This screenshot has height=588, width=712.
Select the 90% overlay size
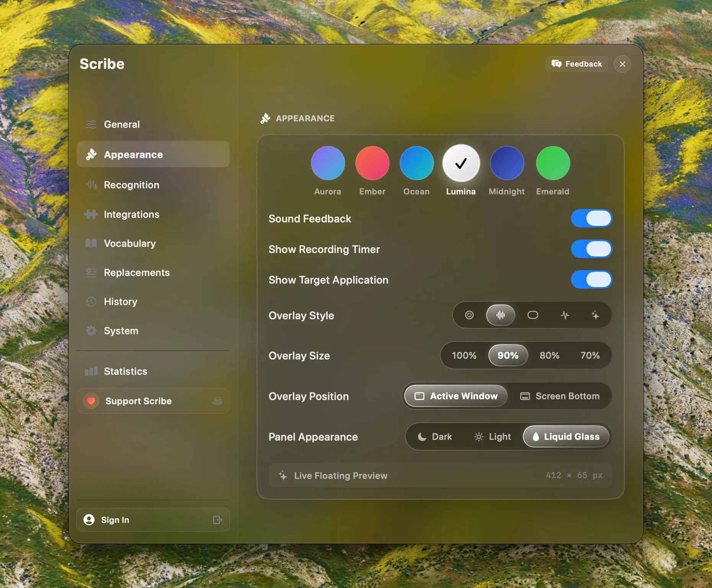pyautogui.click(x=508, y=356)
